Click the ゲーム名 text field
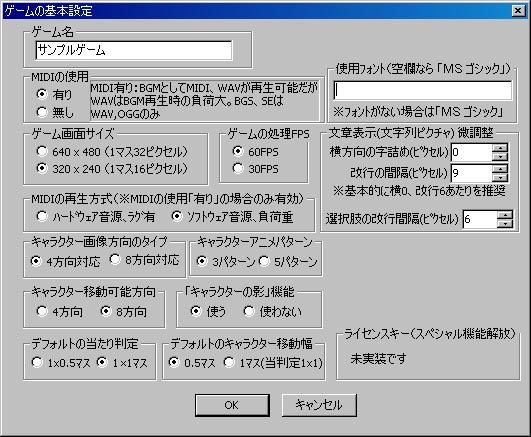Screen dimensions: 531x437 134,50
